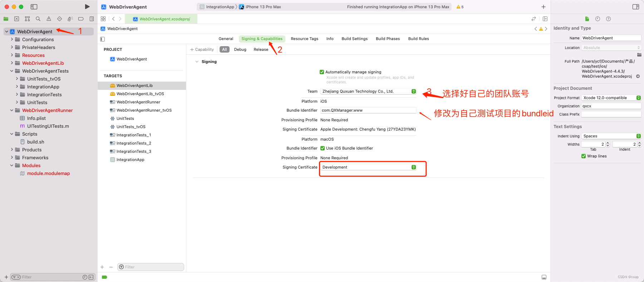Toggle debug area icon at bottom right
The image size is (644, 282).
[544, 277]
